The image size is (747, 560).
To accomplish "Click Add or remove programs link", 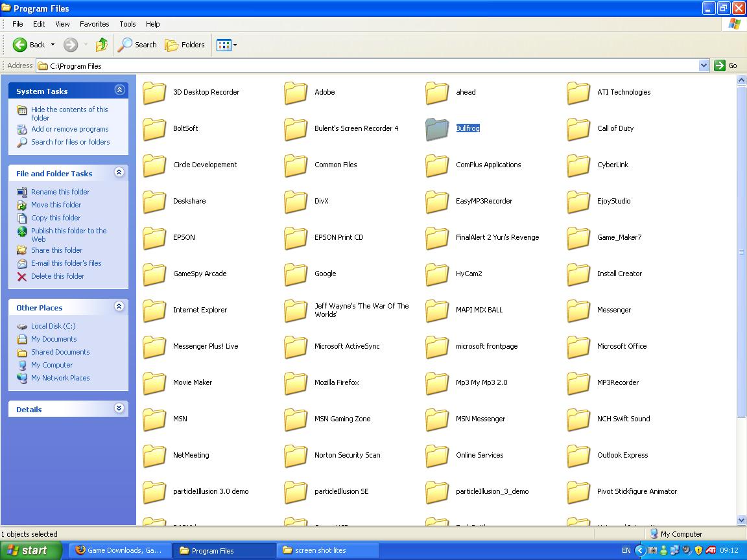I will (x=69, y=129).
